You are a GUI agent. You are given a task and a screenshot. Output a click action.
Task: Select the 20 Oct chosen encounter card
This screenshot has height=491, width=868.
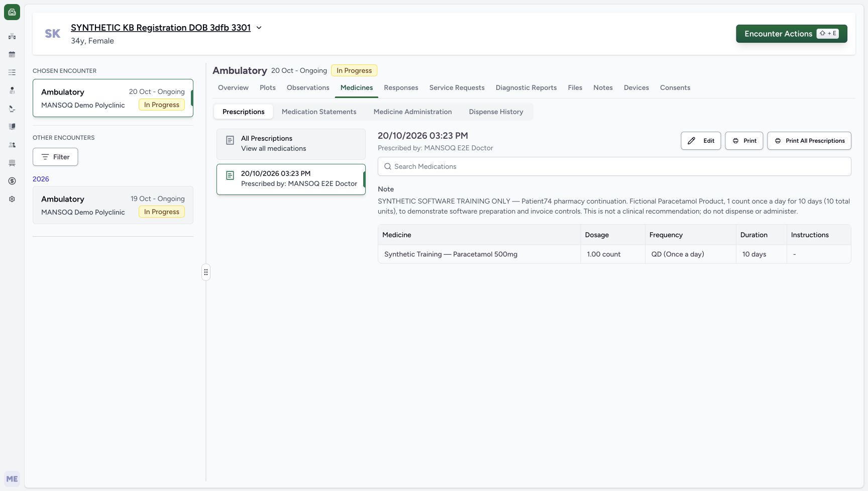113,98
